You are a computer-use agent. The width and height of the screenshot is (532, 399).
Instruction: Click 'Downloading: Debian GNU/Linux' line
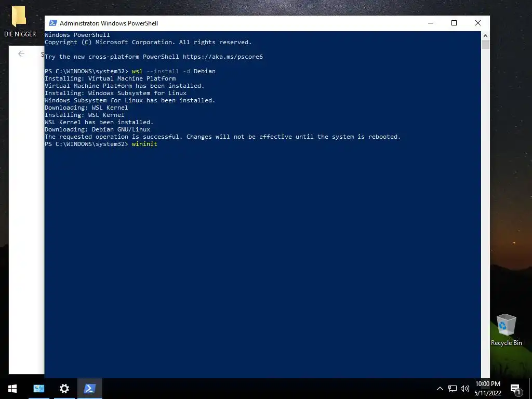coord(97,129)
